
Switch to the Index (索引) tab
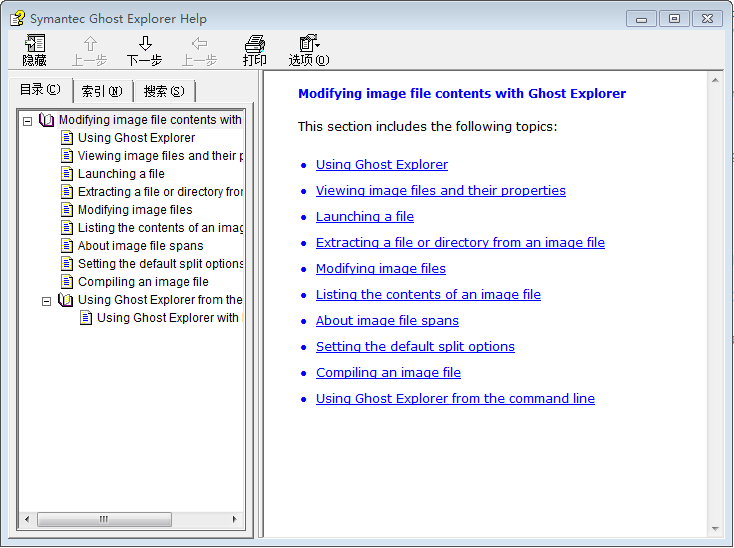102,91
